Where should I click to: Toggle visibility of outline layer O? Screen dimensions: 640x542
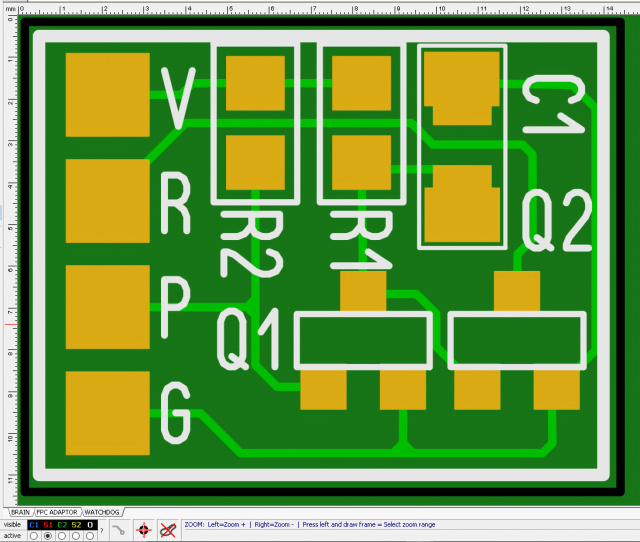[x=90, y=524]
